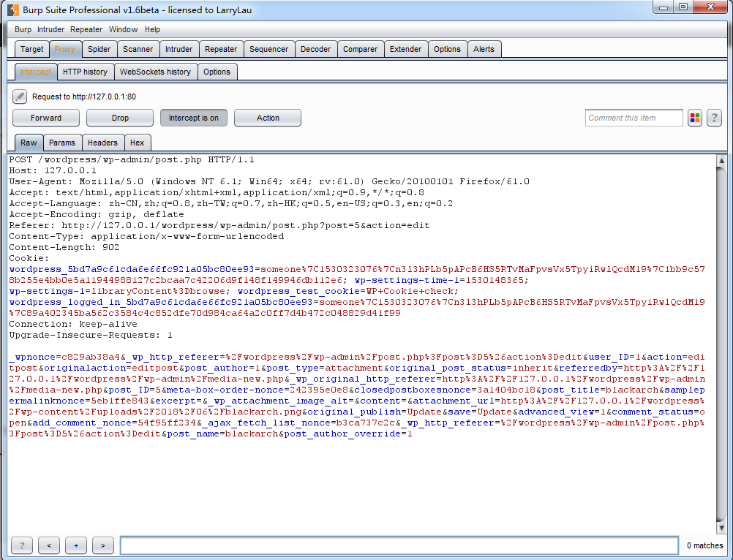Switch to the Extender tab
Viewport: 733px width, 560px height.
coord(405,49)
